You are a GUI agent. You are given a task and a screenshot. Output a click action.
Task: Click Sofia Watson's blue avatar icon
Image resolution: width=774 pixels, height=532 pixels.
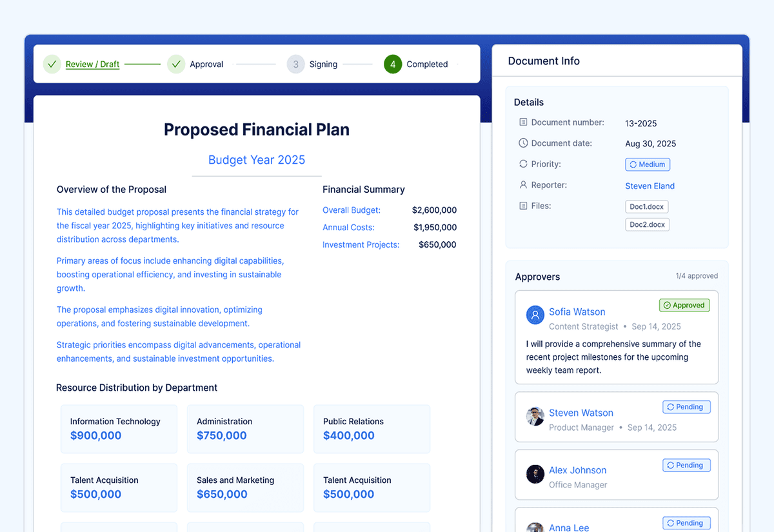(x=535, y=315)
